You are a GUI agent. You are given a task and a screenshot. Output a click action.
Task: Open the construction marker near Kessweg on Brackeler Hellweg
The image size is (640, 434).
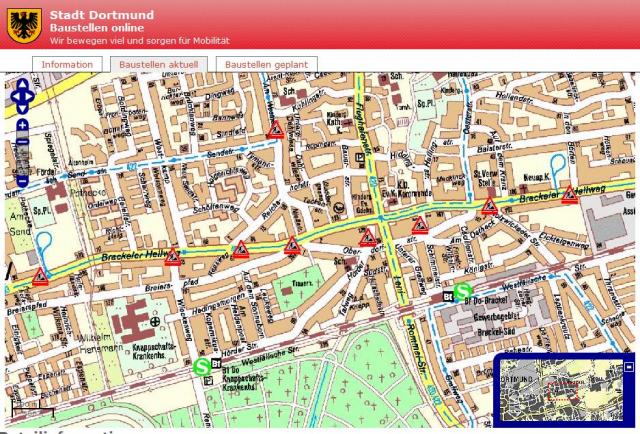pos(240,249)
